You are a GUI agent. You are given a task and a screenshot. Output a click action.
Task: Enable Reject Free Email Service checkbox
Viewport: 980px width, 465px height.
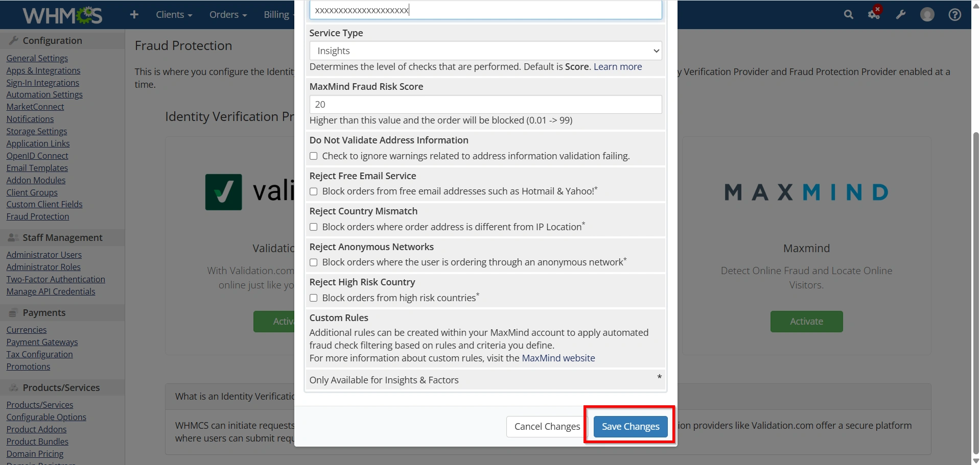(x=314, y=191)
